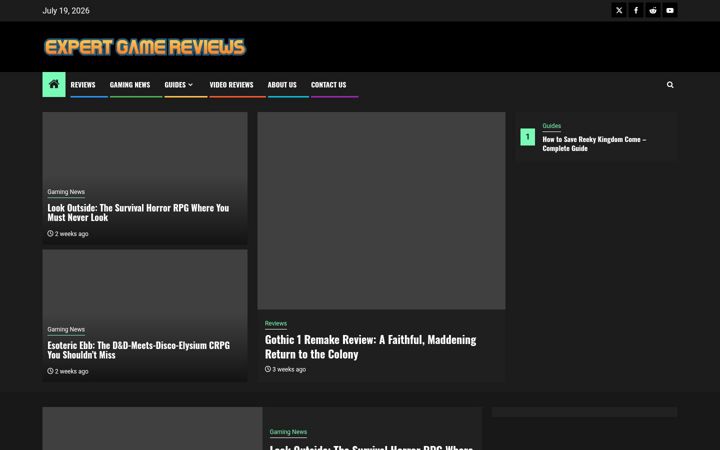Open the X (Twitter) social link
This screenshot has width=720, height=450.
tap(619, 10)
